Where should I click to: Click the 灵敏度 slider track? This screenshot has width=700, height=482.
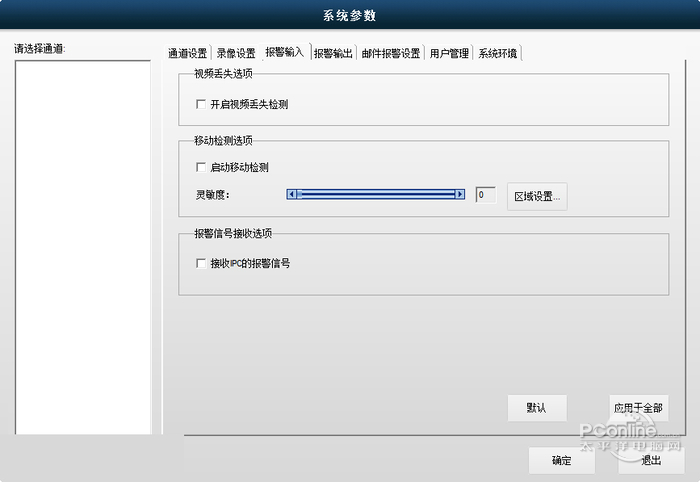(375, 194)
